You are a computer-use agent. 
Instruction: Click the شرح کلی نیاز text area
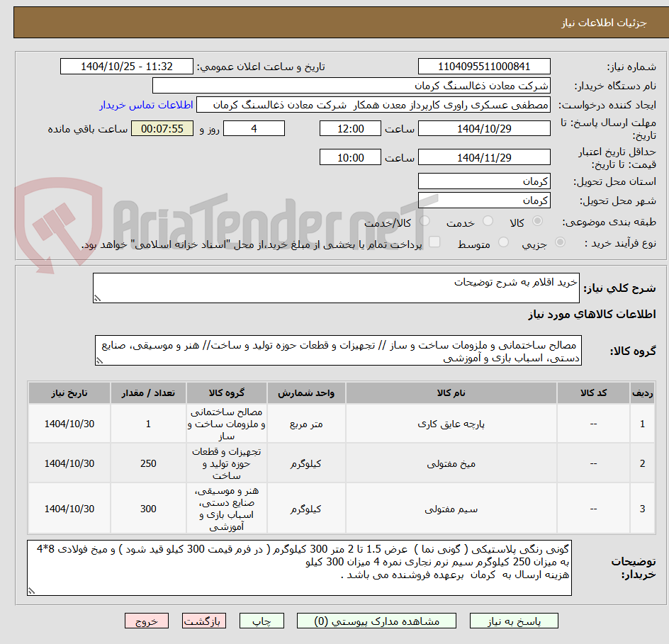pos(336,288)
